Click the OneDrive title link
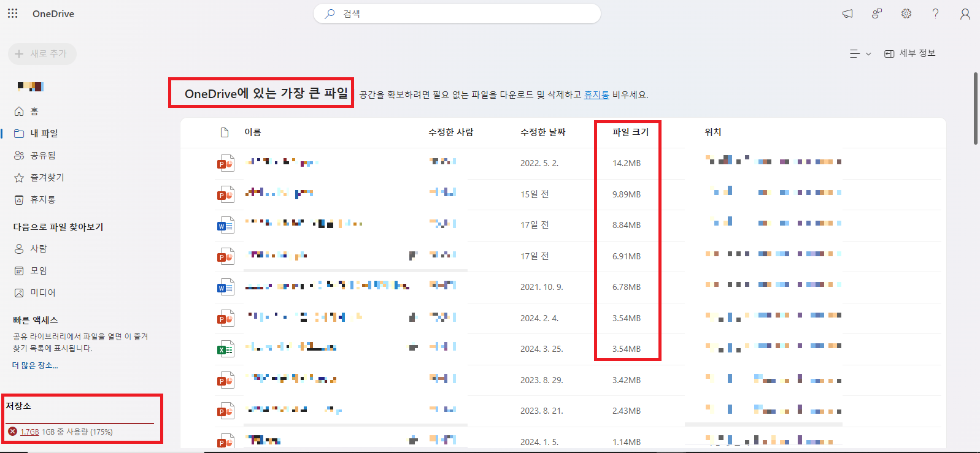This screenshot has height=453, width=980. (53, 13)
